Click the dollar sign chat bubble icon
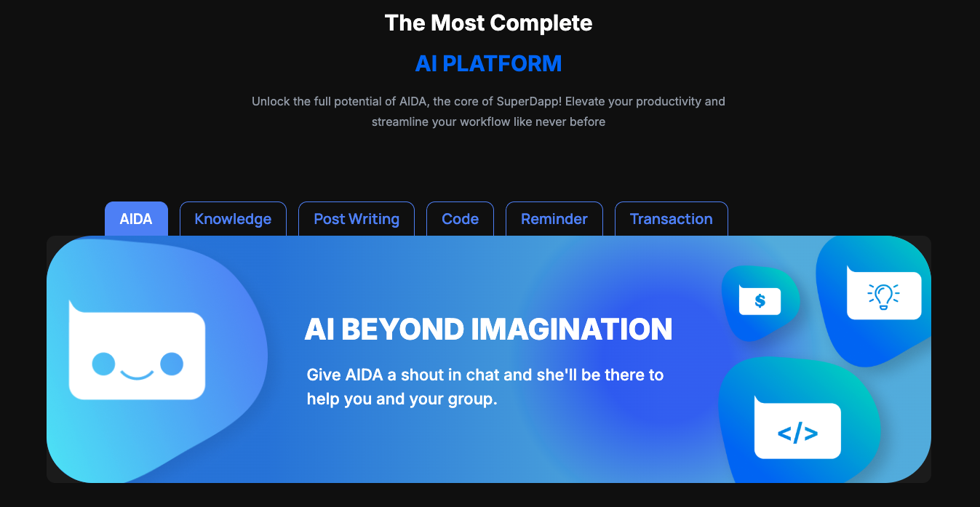 [x=760, y=299]
